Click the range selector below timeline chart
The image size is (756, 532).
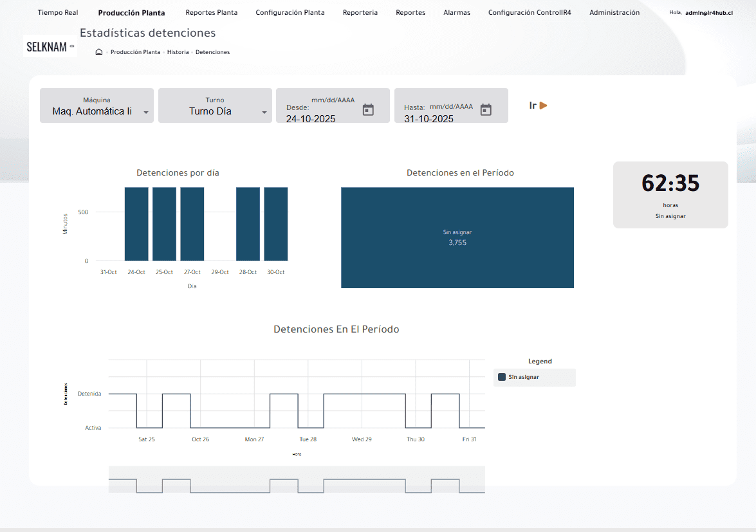click(x=296, y=480)
